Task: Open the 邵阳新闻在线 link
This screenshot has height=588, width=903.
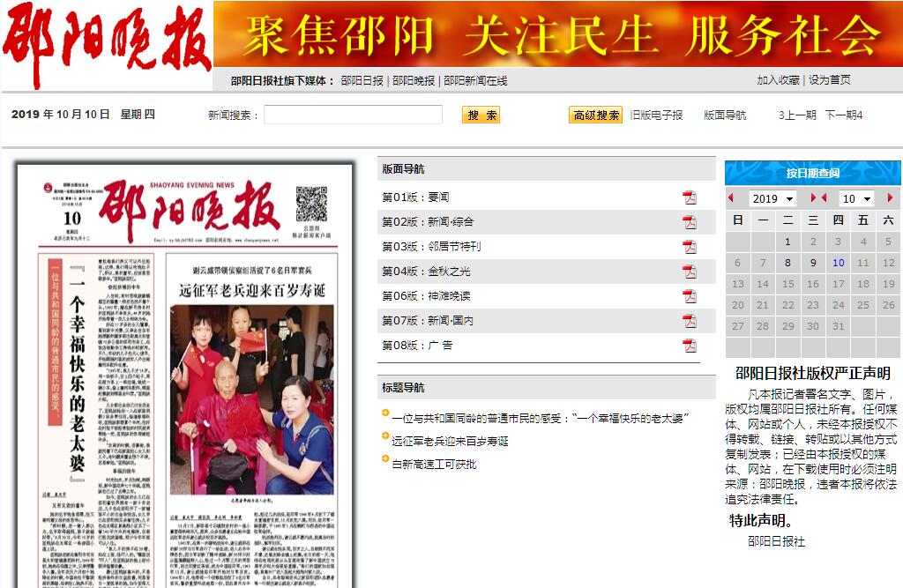Action: pos(475,80)
